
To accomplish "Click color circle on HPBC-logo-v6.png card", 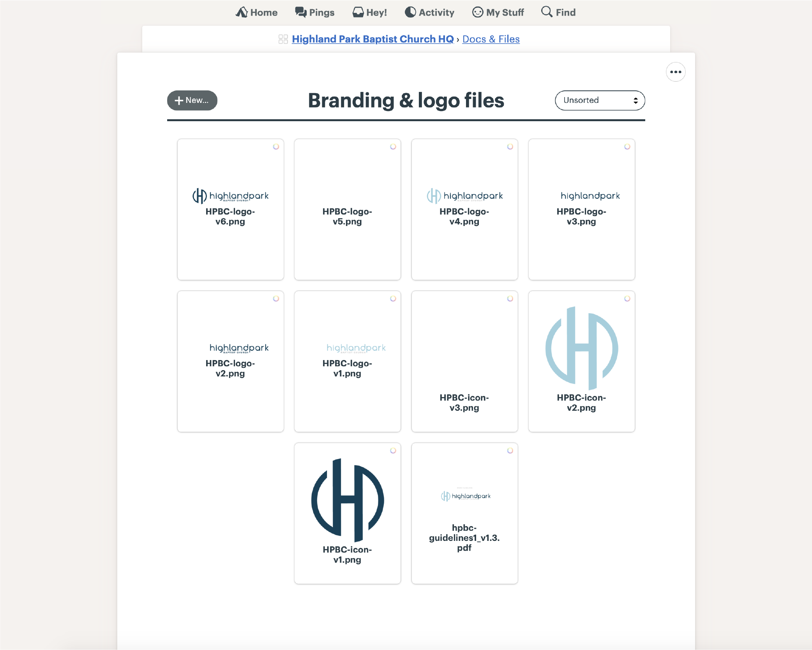I will pos(276,147).
